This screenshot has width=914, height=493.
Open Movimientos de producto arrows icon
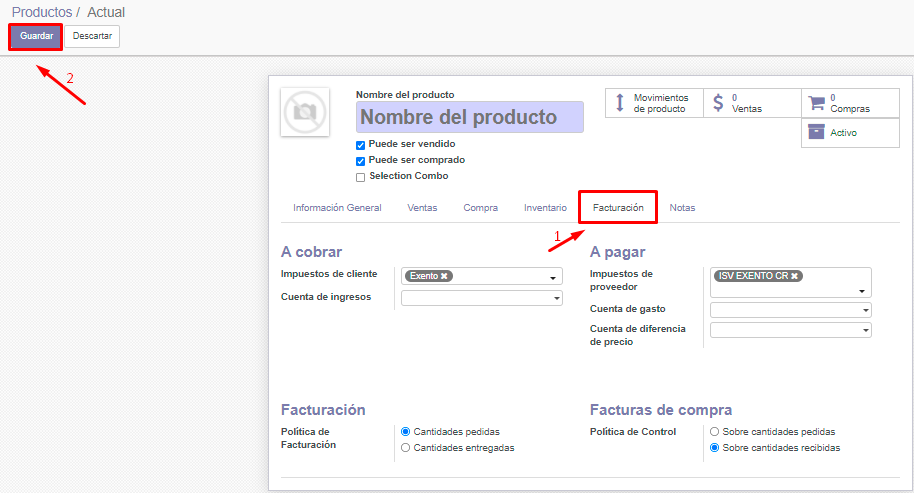[x=620, y=103]
